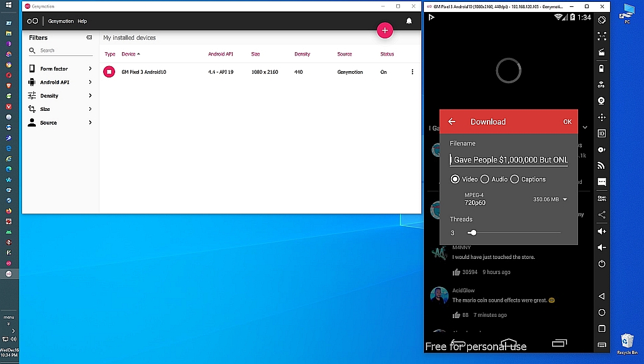Viewport: 644px width, 364px height.
Task: Open the Help menu
Action: pyautogui.click(x=82, y=21)
